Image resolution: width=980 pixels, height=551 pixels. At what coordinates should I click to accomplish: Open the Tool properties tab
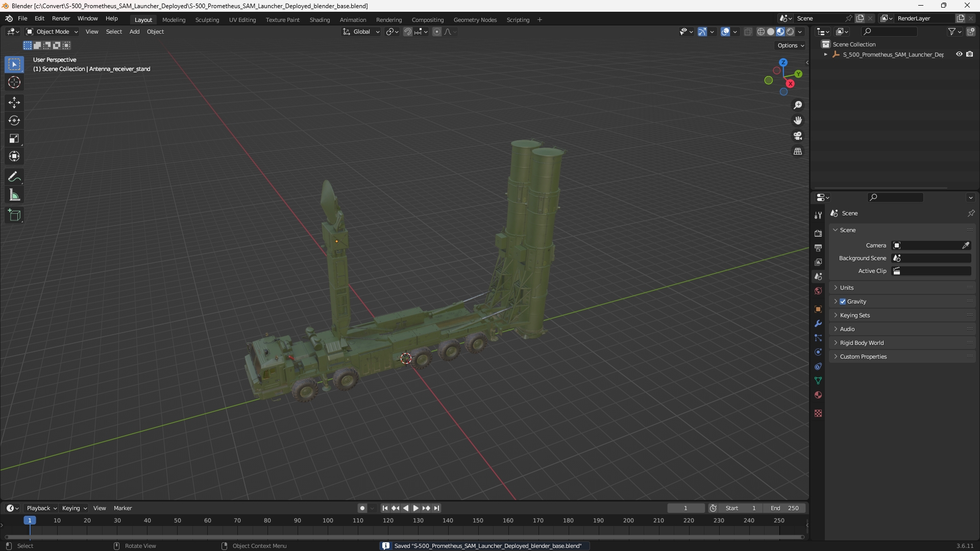tap(818, 215)
